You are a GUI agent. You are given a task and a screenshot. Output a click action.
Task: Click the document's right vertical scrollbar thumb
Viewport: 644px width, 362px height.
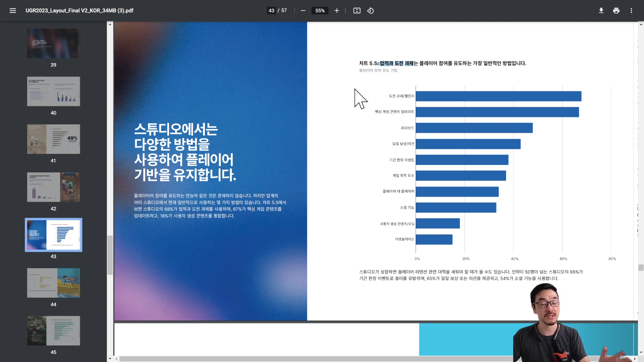641,267
